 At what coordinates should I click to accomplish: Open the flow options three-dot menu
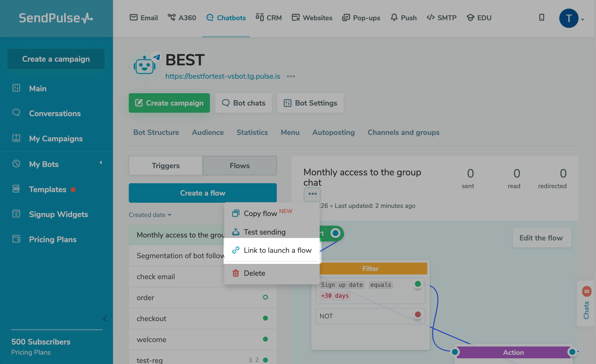pyautogui.click(x=312, y=194)
